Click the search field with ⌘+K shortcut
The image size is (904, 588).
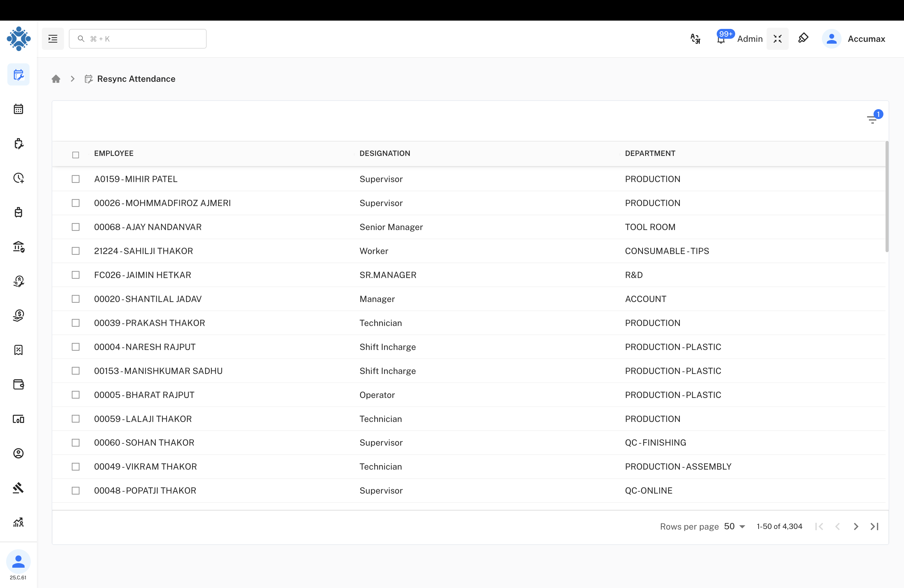(x=137, y=38)
